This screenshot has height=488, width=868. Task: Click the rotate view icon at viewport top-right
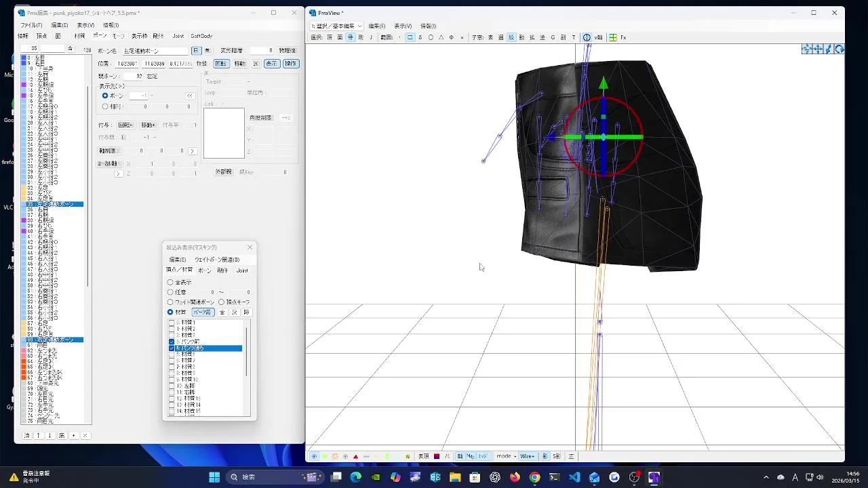[840, 49]
